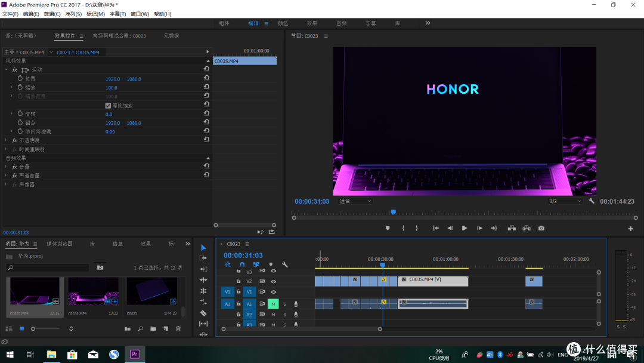Expand the Channel Volume effect
The width and height of the screenshot is (644, 363).
(6, 176)
